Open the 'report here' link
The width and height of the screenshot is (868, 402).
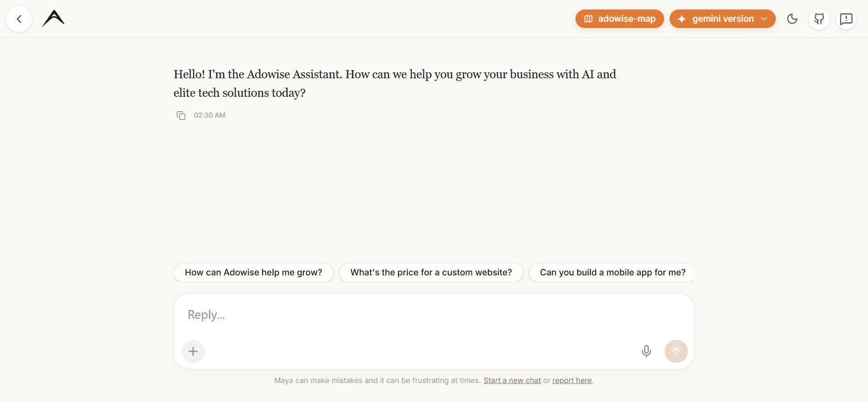572,381
